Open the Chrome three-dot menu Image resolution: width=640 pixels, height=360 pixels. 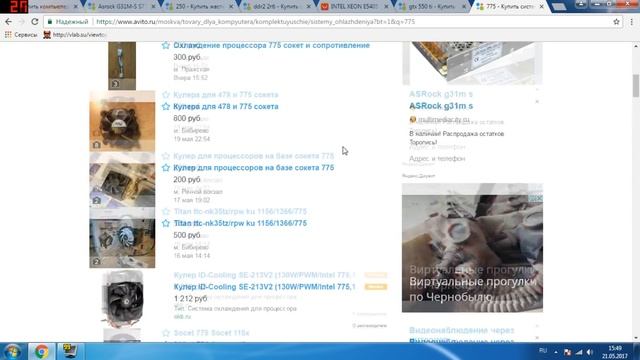tap(631, 22)
